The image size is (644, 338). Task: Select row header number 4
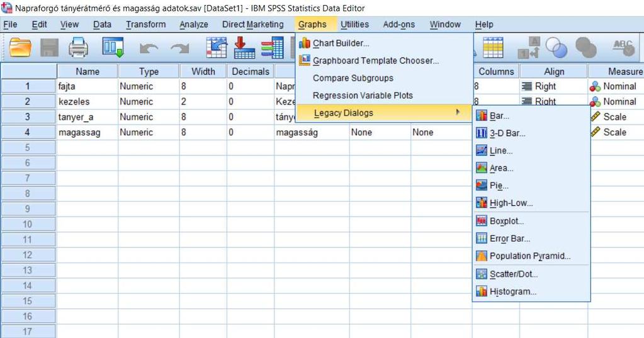click(28, 132)
